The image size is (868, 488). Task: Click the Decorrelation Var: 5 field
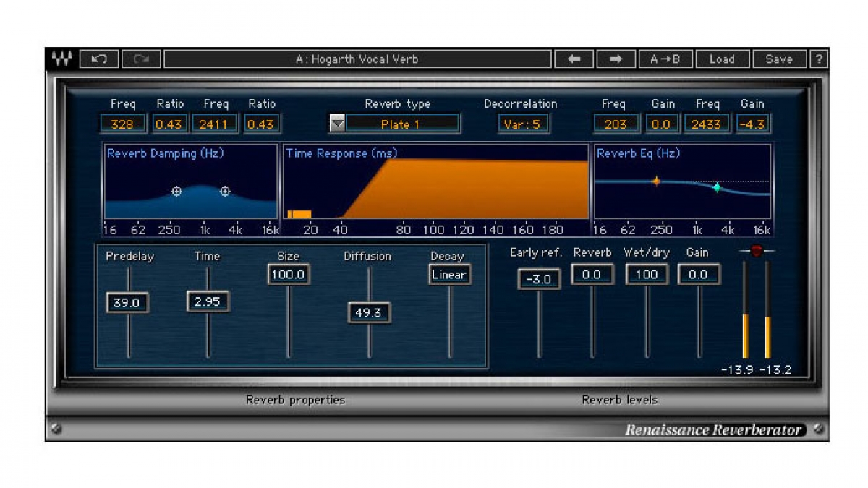522,124
